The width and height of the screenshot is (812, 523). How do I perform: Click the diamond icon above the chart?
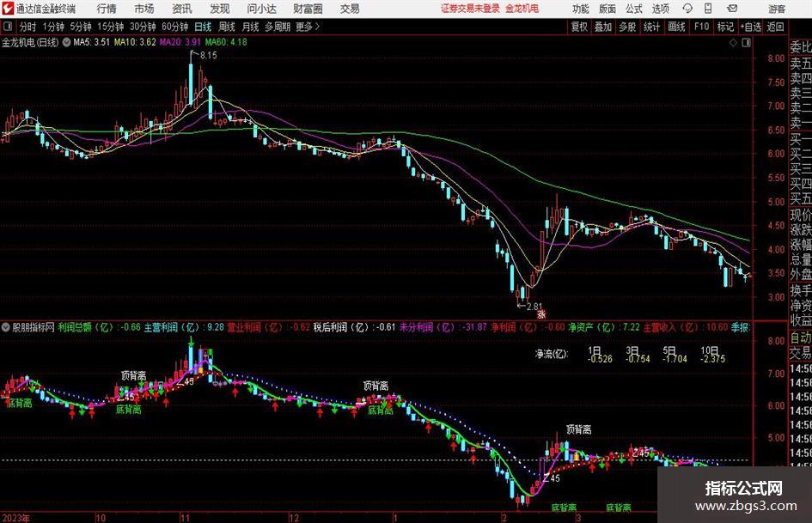tap(733, 43)
